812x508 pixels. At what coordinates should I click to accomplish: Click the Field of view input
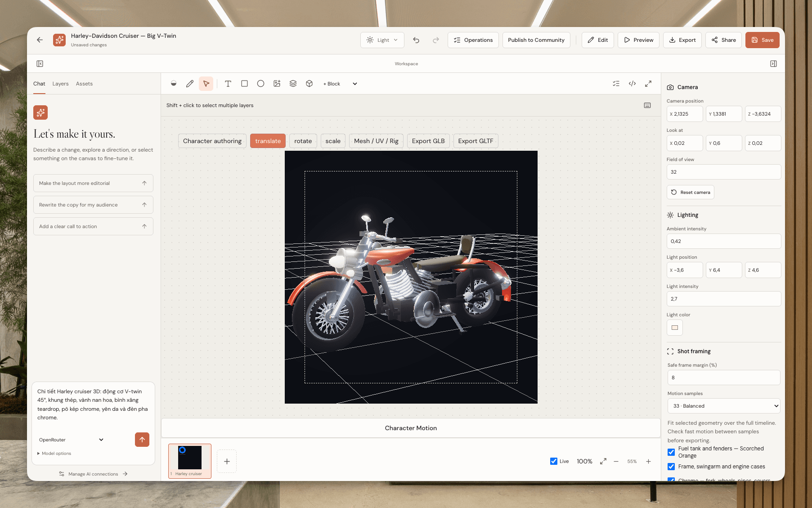(724, 172)
